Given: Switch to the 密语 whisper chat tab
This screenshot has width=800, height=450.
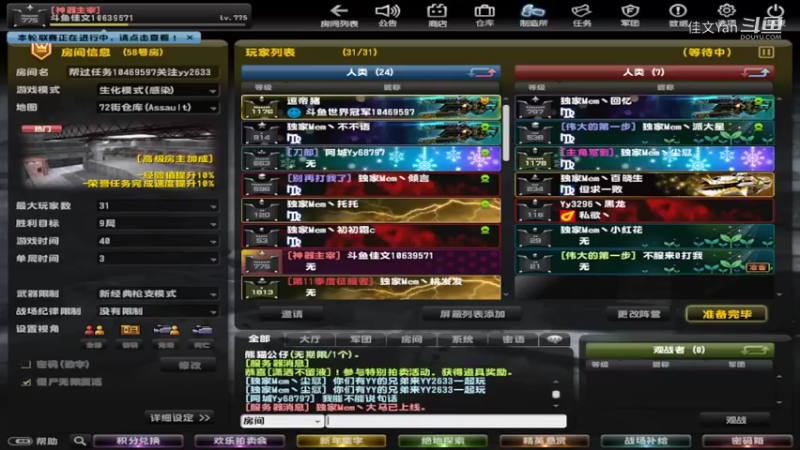Looking at the screenshot, I should (513, 339).
